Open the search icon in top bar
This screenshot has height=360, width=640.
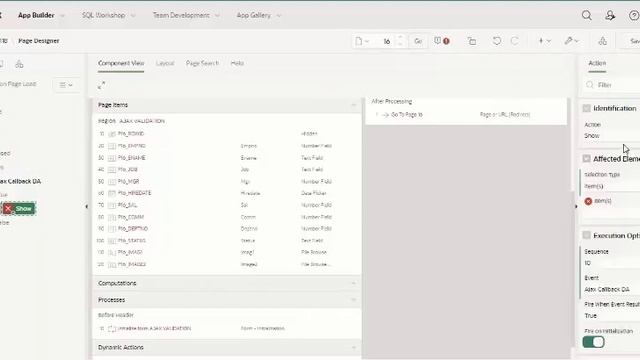click(587, 16)
